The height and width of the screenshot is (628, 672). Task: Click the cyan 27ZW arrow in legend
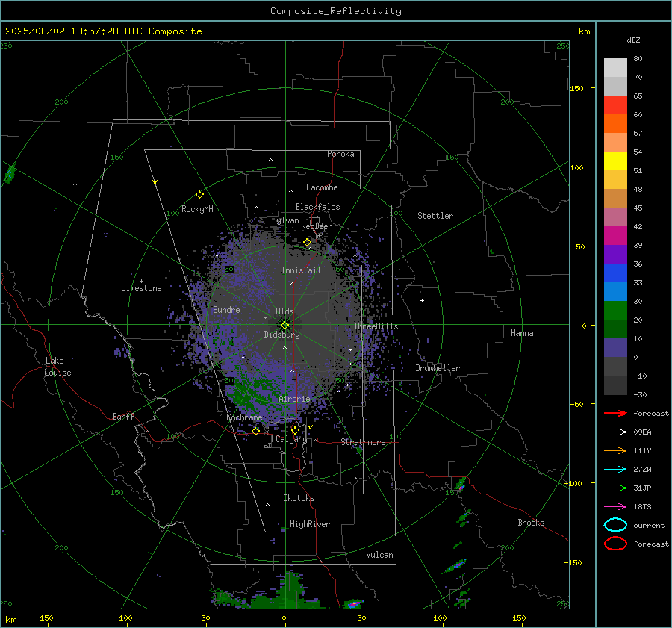(x=615, y=470)
